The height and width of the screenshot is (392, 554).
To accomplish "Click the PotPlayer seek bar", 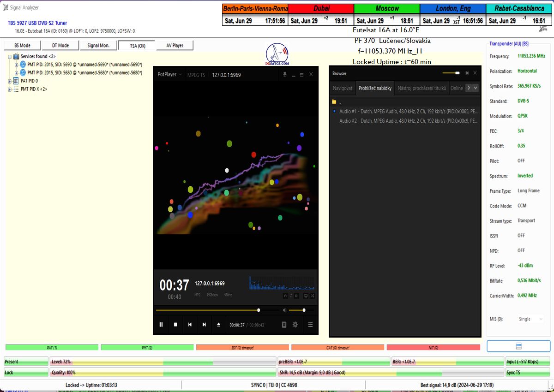I will pyautogui.click(x=208, y=310).
